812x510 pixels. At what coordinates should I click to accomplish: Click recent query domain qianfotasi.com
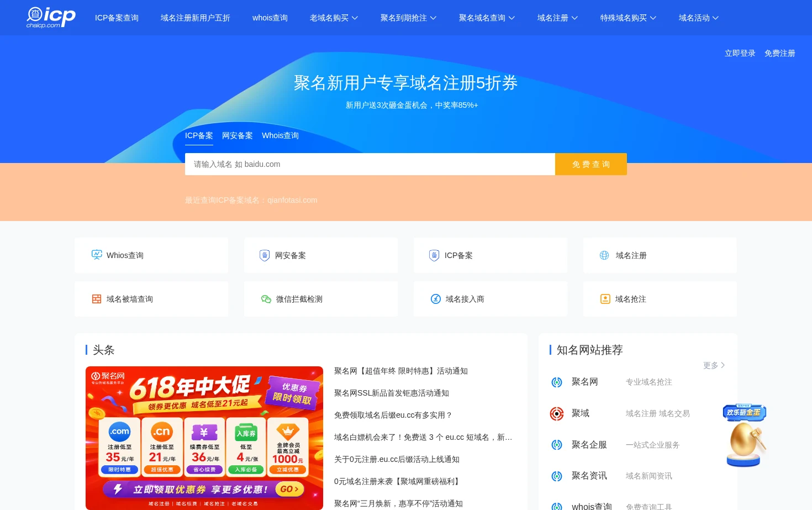tap(292, 200)
